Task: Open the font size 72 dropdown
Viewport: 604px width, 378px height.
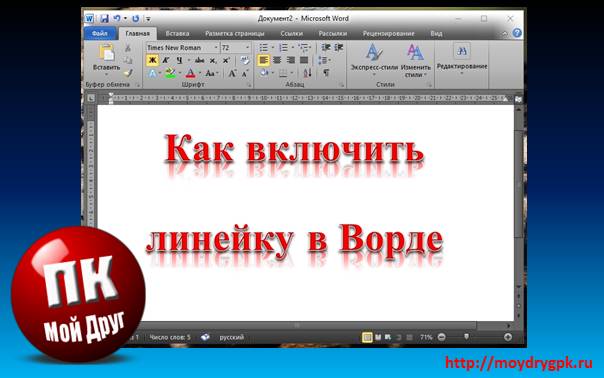Action: coord(247,47)
